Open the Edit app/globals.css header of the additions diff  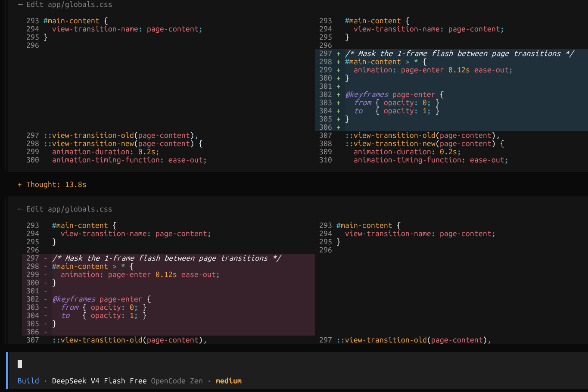pyautogui.click(x=65, y=4)
